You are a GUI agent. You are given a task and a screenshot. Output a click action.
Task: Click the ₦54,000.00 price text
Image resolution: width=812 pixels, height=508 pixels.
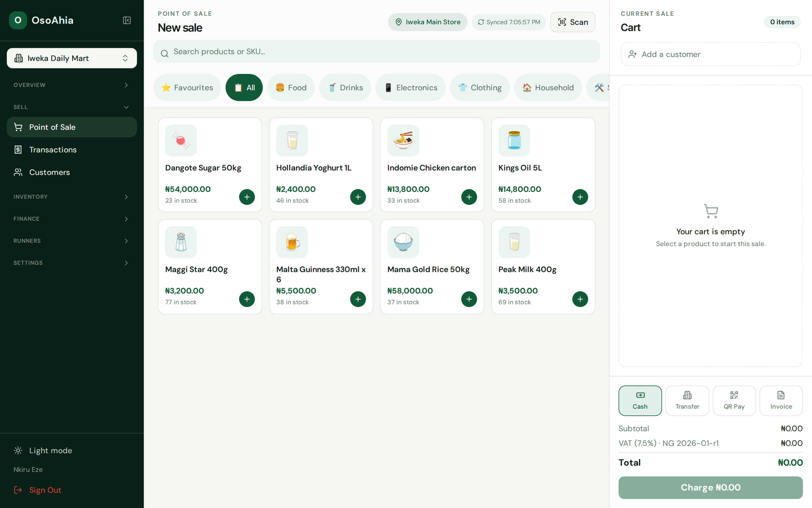[188, 189]
